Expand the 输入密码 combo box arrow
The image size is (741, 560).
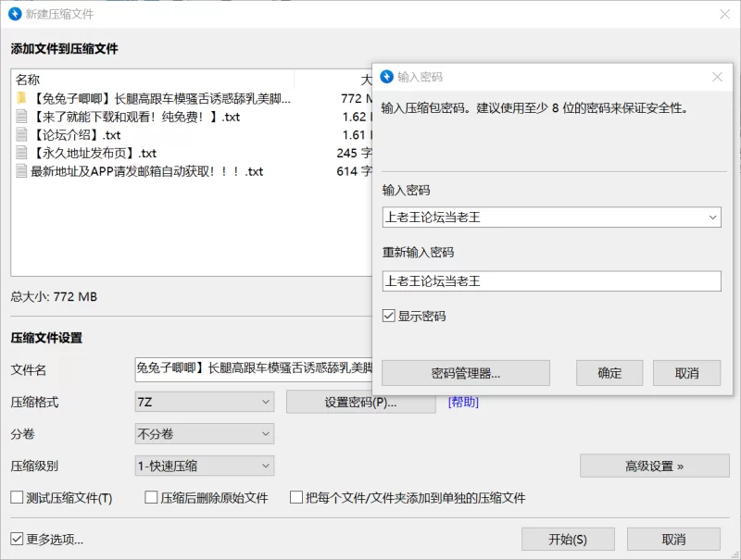(712, 218)
